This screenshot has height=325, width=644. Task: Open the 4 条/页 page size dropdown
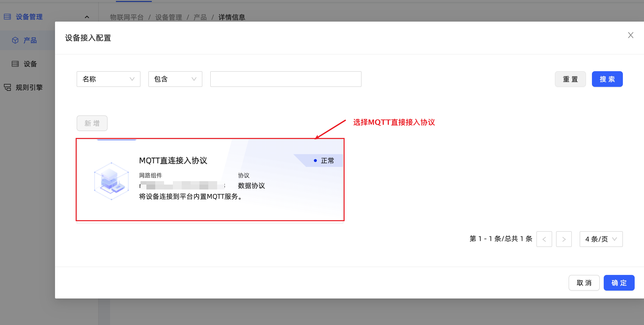pyautogui.click(x=601, y=239)
